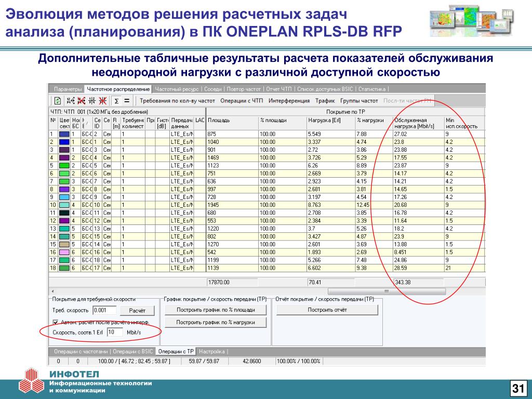Click the equals sign icon

(127, 101)
